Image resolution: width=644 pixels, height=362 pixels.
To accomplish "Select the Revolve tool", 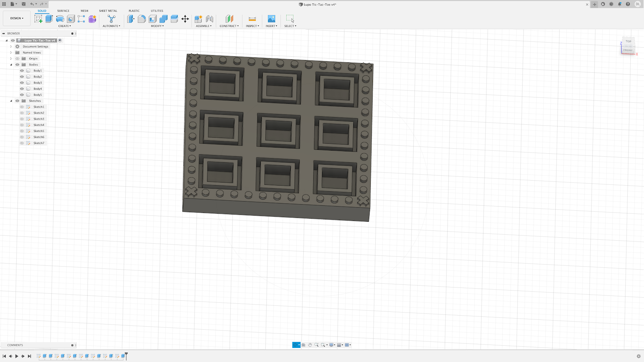I will 60,19.
